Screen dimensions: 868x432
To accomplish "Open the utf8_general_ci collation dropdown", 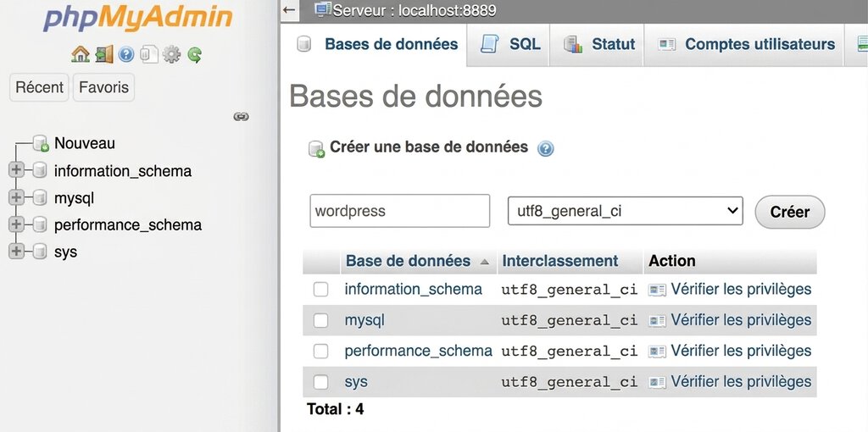I will click(x=625, y=211).
